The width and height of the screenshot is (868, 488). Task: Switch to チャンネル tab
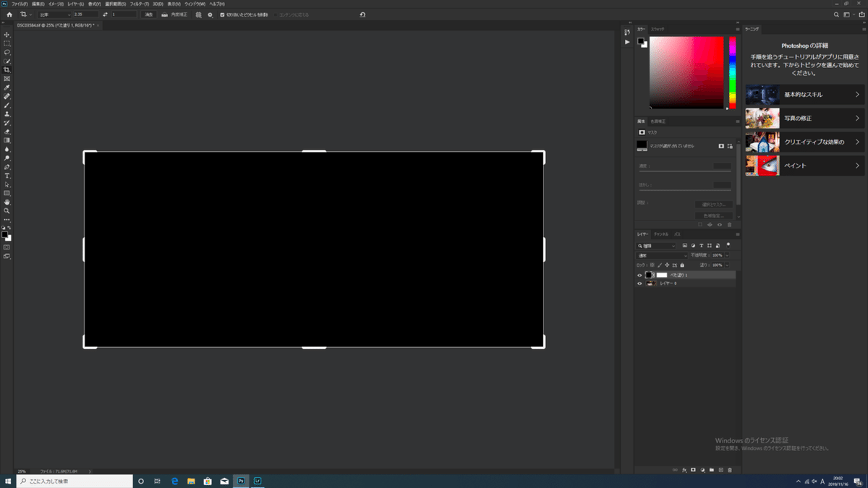(661, 234)
